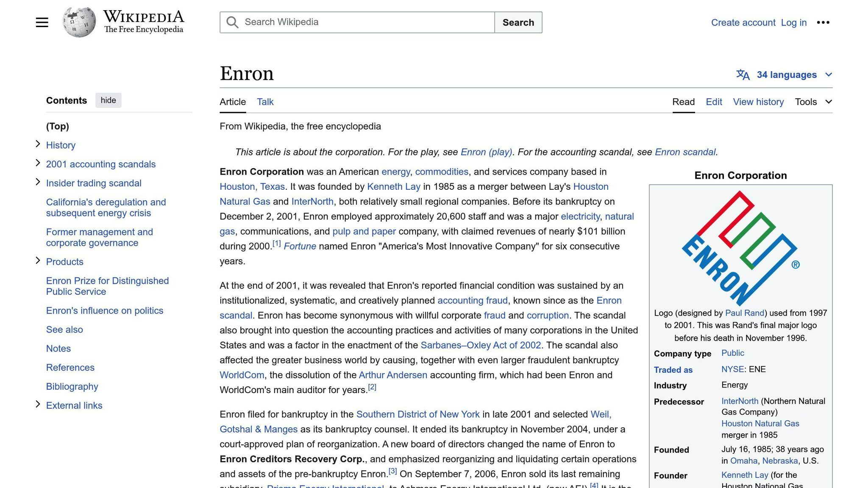Click citation reference [3]

pyautogui.click(x=393, y=471)
